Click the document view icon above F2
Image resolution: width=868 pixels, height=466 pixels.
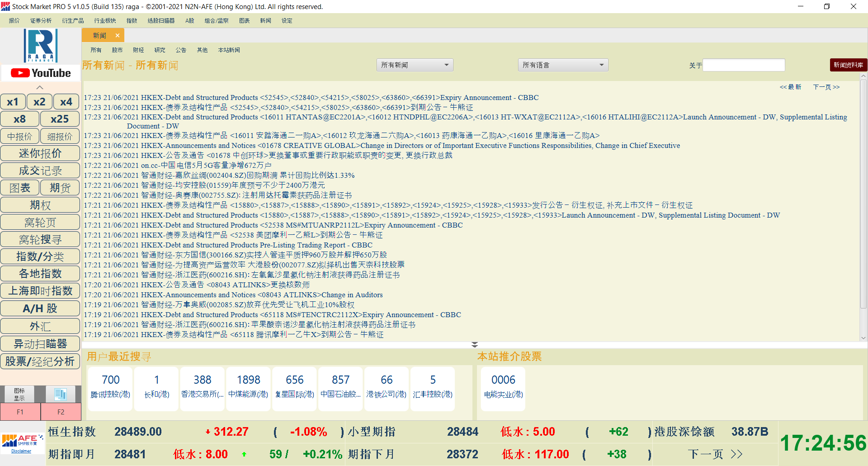click(x=61, y=394)
